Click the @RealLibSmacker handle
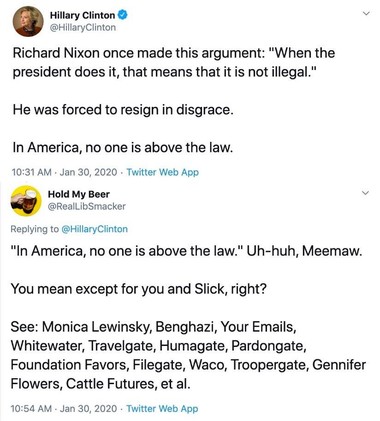This screenshot has width=380, height=421. coord(87,206)
